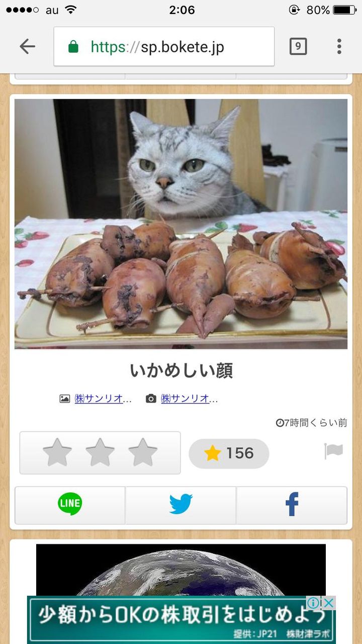The image size is (362, 644).
Task: Open the Chrome three-dot menu
Action: point(339,47)
